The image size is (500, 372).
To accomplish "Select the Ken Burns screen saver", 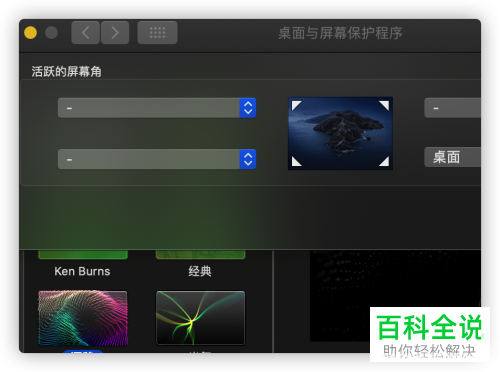I will 82,263.
